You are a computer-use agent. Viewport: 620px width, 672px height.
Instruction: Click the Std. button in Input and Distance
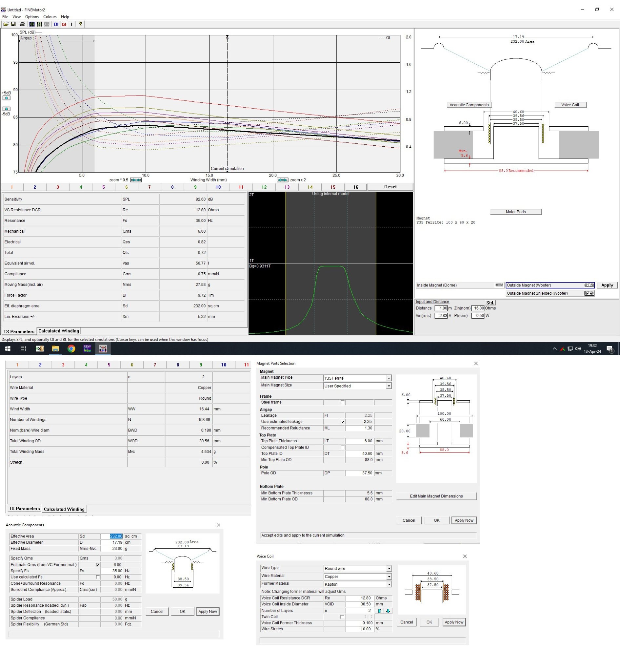click(x=490, y=303)
